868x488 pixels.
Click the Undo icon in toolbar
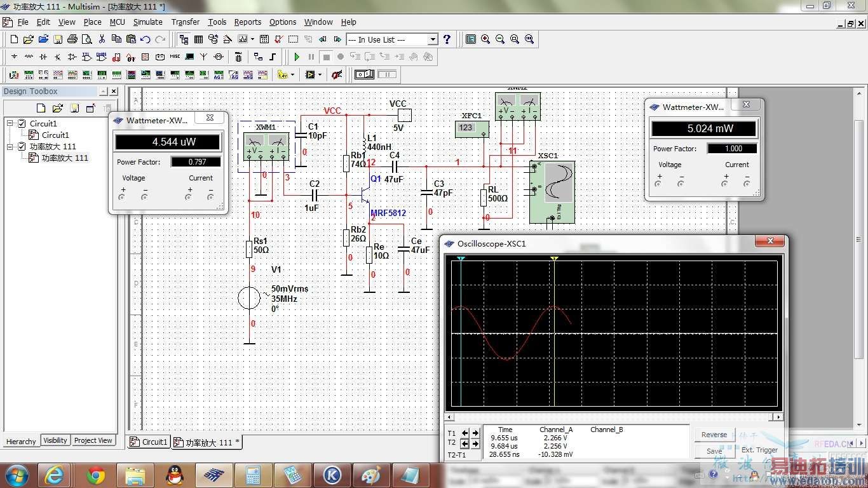[x=146, y=39]
